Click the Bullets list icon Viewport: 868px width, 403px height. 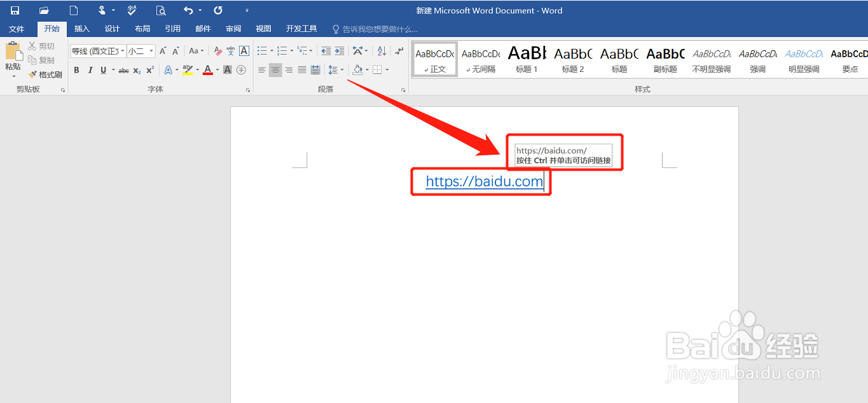[262, 51]
